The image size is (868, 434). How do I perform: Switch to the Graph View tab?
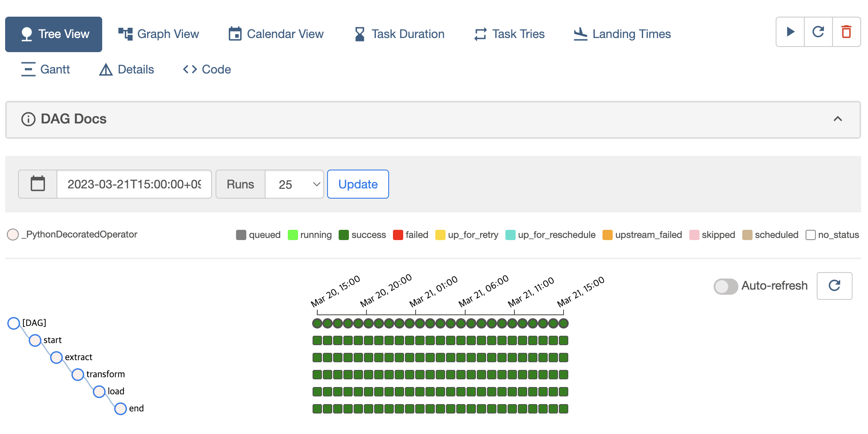(159, 34)
